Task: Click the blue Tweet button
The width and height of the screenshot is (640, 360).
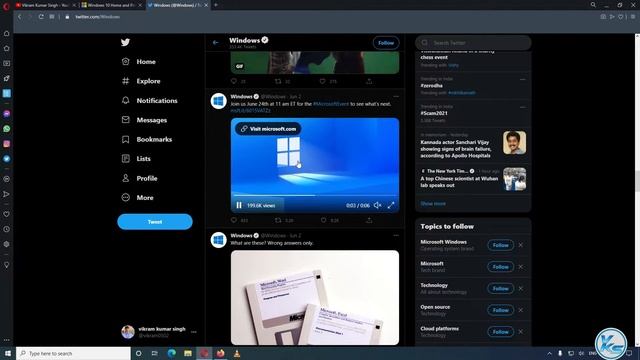Action: pos(155,222)
